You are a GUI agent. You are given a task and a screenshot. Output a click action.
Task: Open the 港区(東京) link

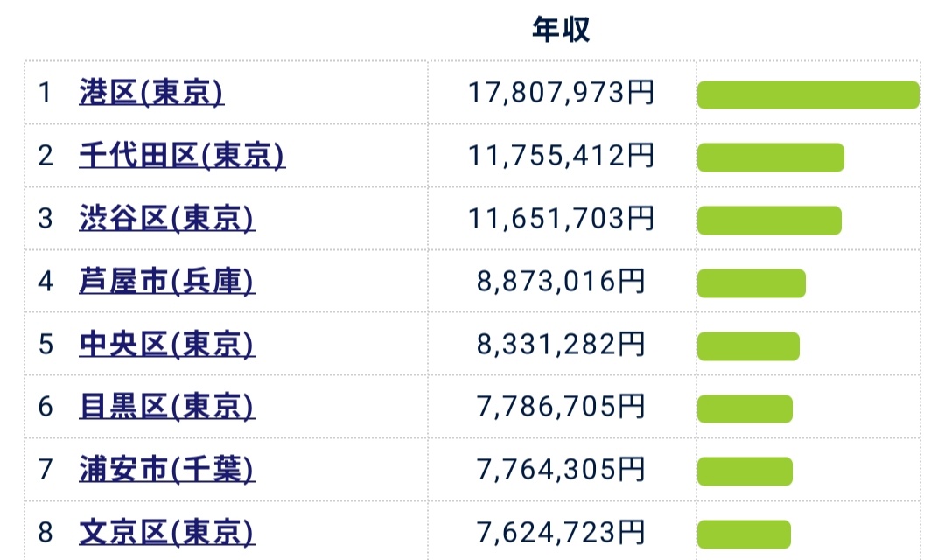tap(151, 93)
